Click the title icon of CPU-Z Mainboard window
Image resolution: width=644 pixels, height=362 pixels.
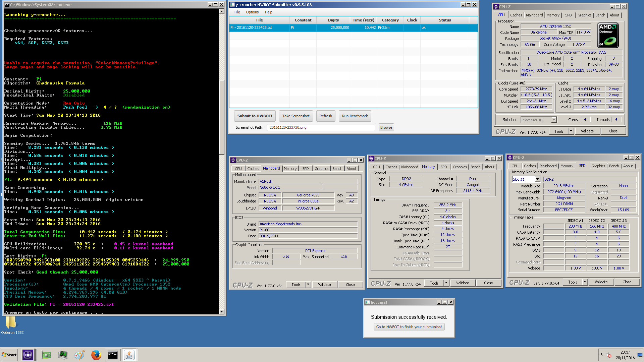point(233,160)
